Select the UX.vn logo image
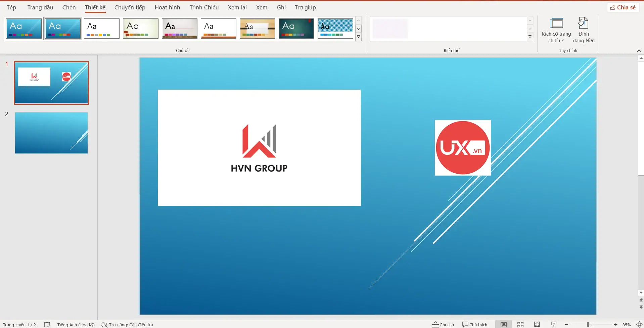 [x=463, y=148]
